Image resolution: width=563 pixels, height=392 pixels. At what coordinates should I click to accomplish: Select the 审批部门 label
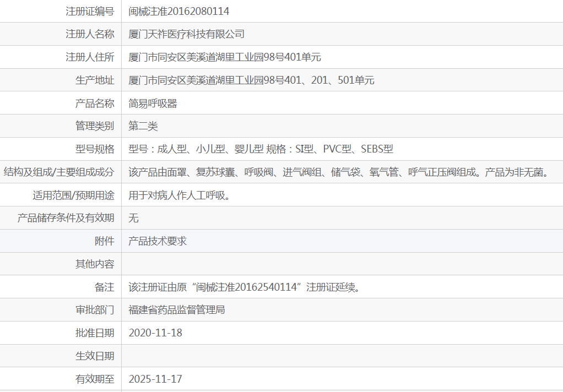pos(95,310)
